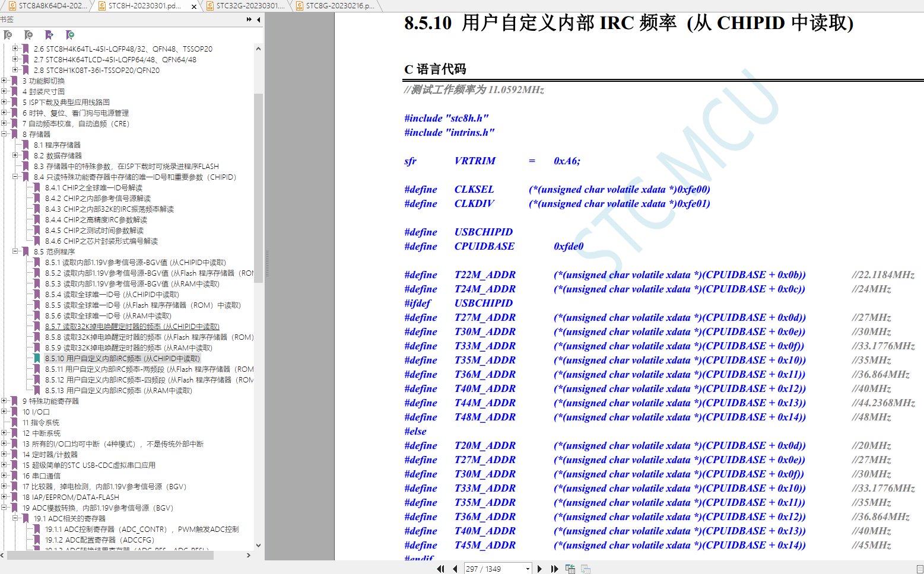The width and height of the screenshot is (924, 574).
Task: Open the page number dropdown
Action: click(x=528, y=569)
